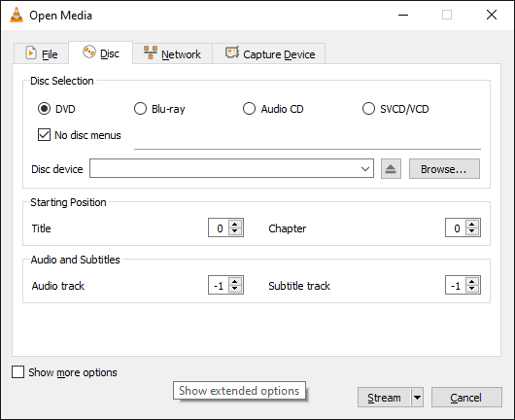Click the Disc tab disc icon

(x=89, y=52)
